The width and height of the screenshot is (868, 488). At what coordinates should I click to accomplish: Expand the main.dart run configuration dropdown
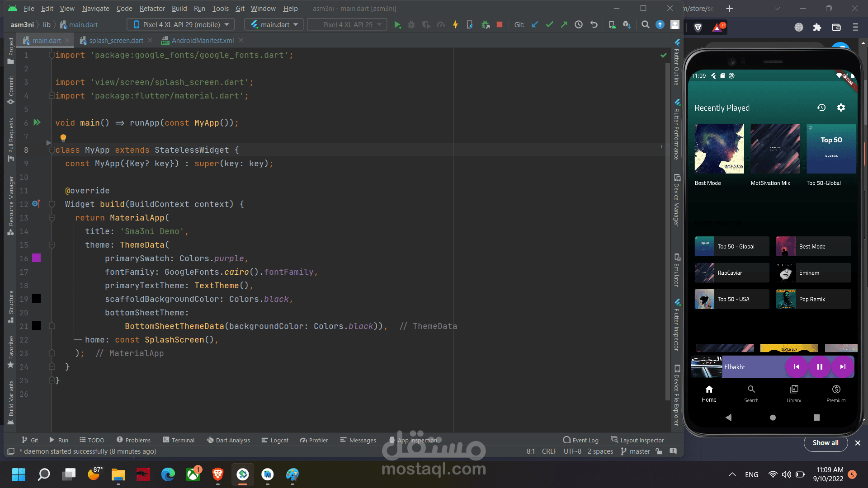[274, 25]
